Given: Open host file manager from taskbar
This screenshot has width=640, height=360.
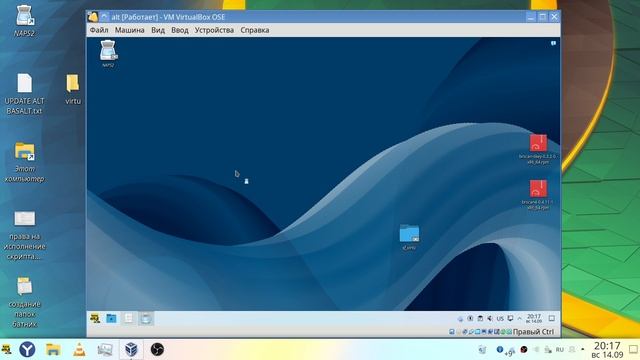Looking at the screenshot, I should pyautogui.click(x=53, y=349).
